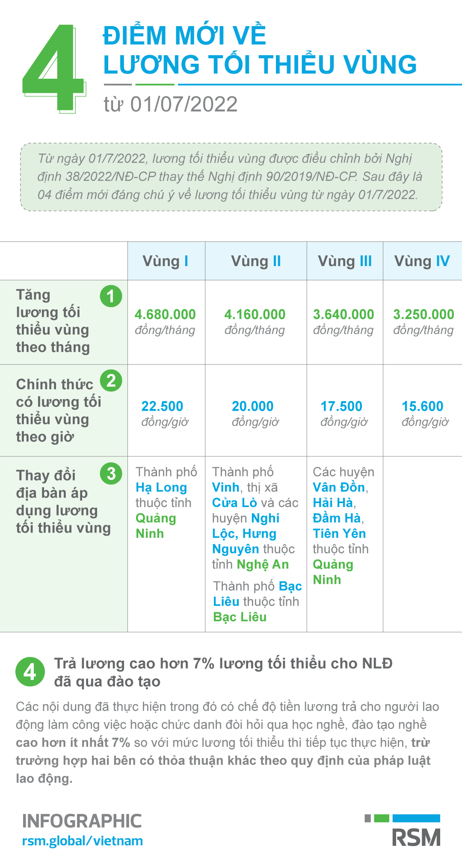Select the Vùng II column header
Viewport: 462px width, 868px height.
tap(256, 261)
